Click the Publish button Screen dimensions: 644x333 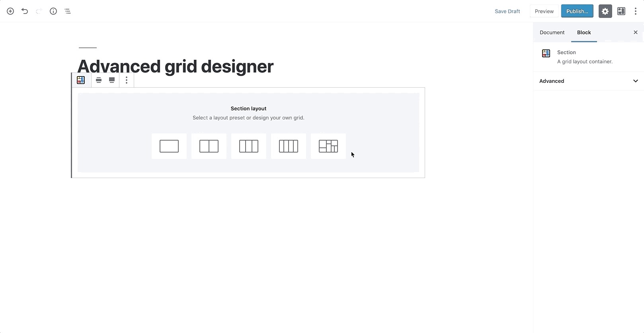click(x=577, y=11)
